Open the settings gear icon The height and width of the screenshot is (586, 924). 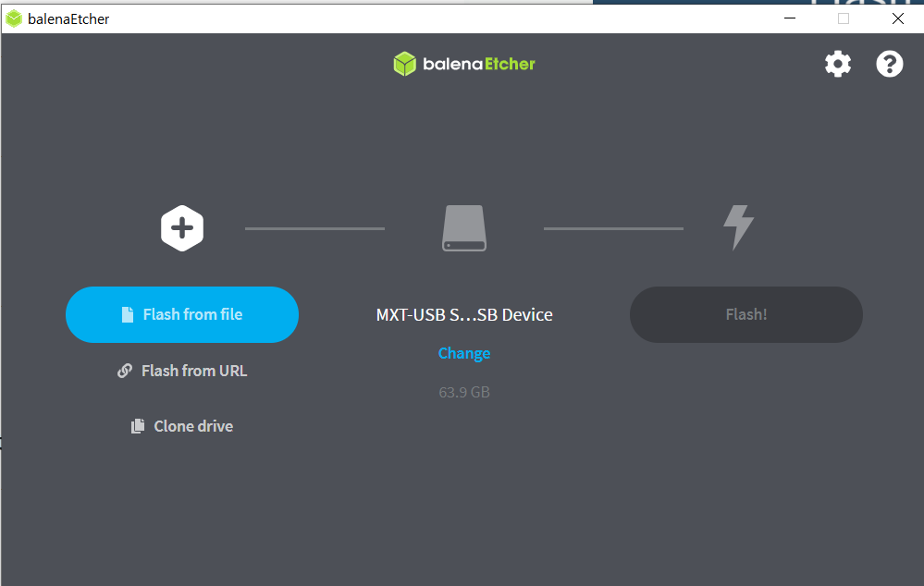click(x=837, y=64)
